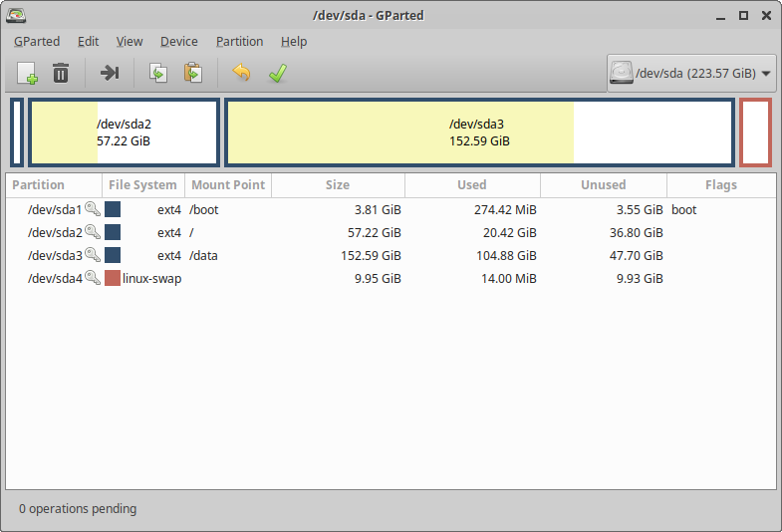Select the /dev/sda2 row in partition list

click(x=391, y=232)
